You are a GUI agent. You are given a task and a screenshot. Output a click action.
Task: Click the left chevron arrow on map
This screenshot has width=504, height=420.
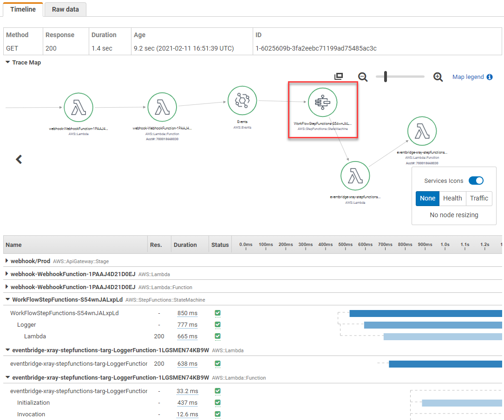point(19,159)
